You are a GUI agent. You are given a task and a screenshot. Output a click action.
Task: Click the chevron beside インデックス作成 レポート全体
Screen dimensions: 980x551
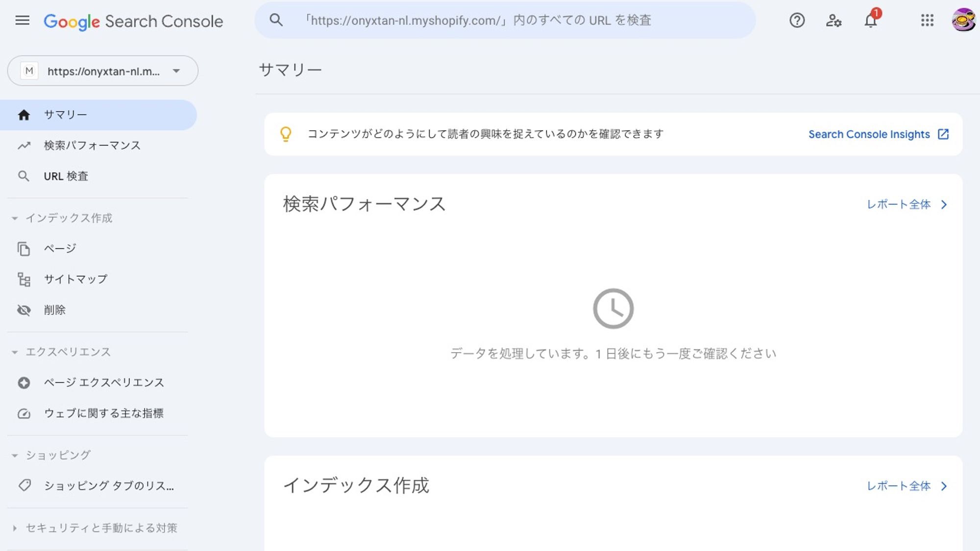(x=944, y=486)
